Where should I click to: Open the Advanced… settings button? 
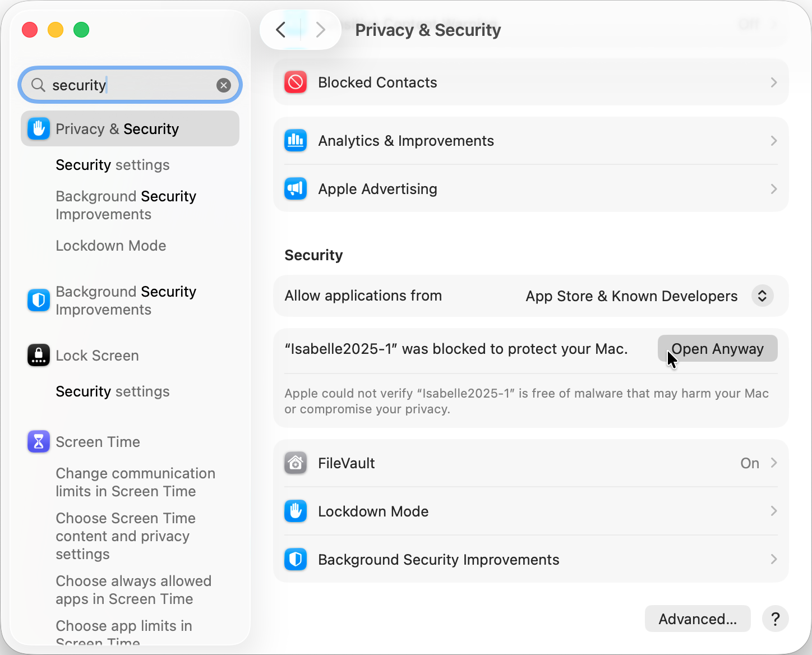point(698,619)
